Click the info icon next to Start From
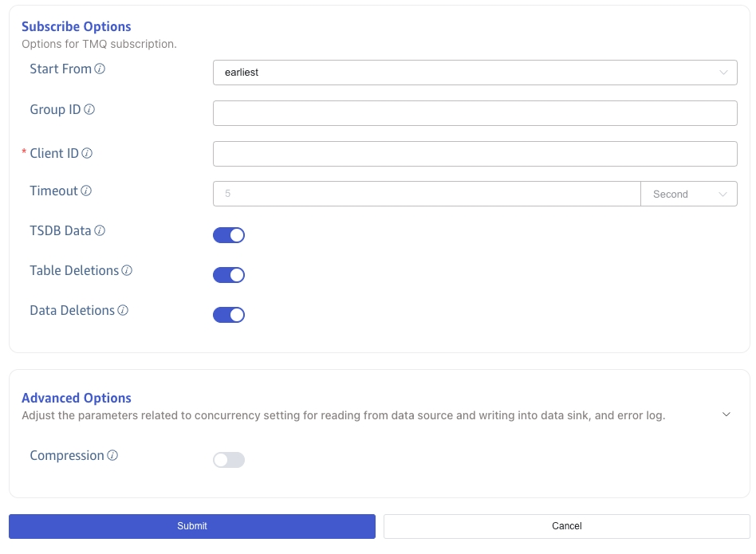Image resolution: width=756 pixels, height=554 pixels. (100, 69)
